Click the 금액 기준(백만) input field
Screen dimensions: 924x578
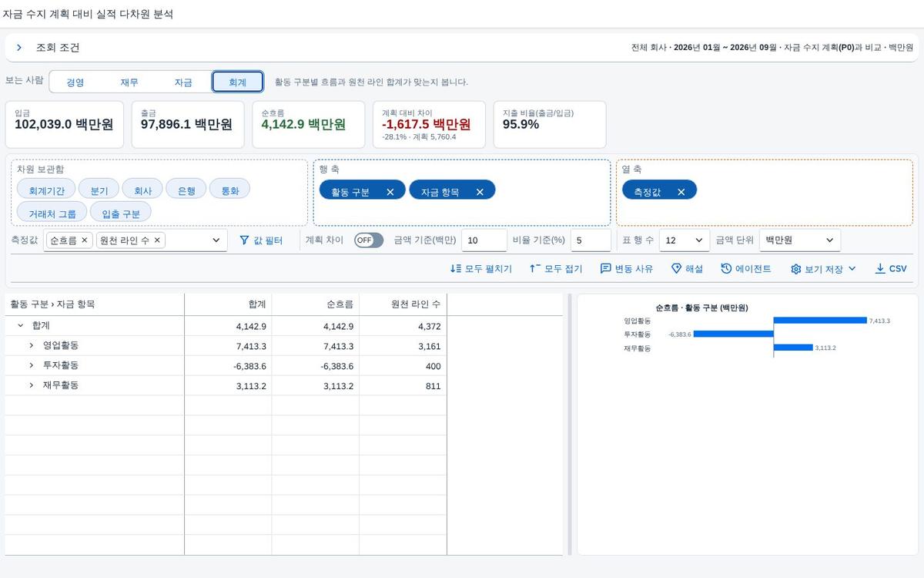pos(484,240)
